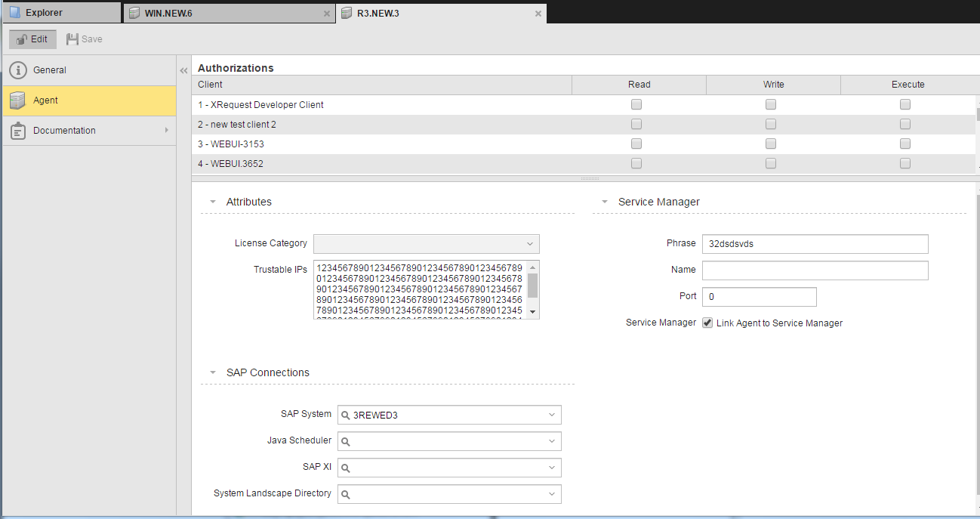This screenshot has width=980, height=519.
Task: Click the authorizations panel splitter handle
Action: point(590,178)
